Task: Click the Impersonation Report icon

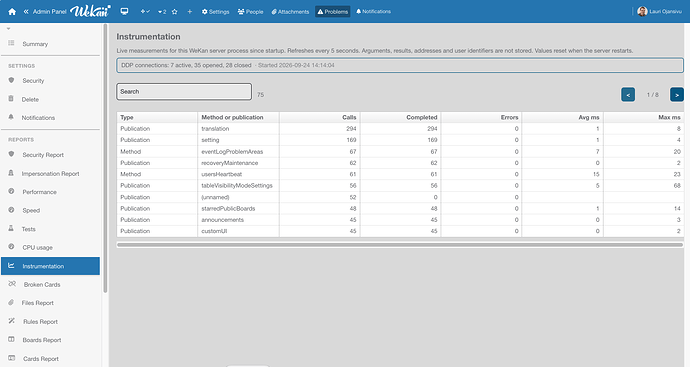Action: click(11, 173)
